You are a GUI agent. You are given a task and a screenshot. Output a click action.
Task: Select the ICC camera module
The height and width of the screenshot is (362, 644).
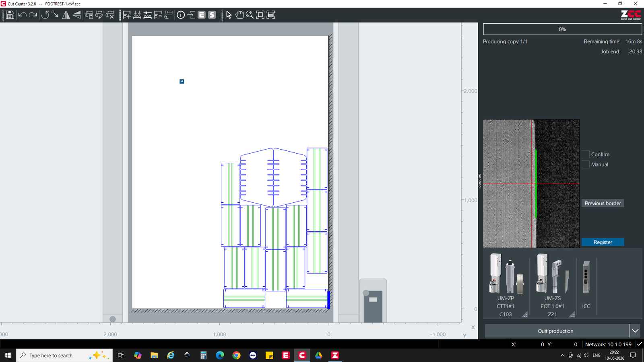click(586, 285)
